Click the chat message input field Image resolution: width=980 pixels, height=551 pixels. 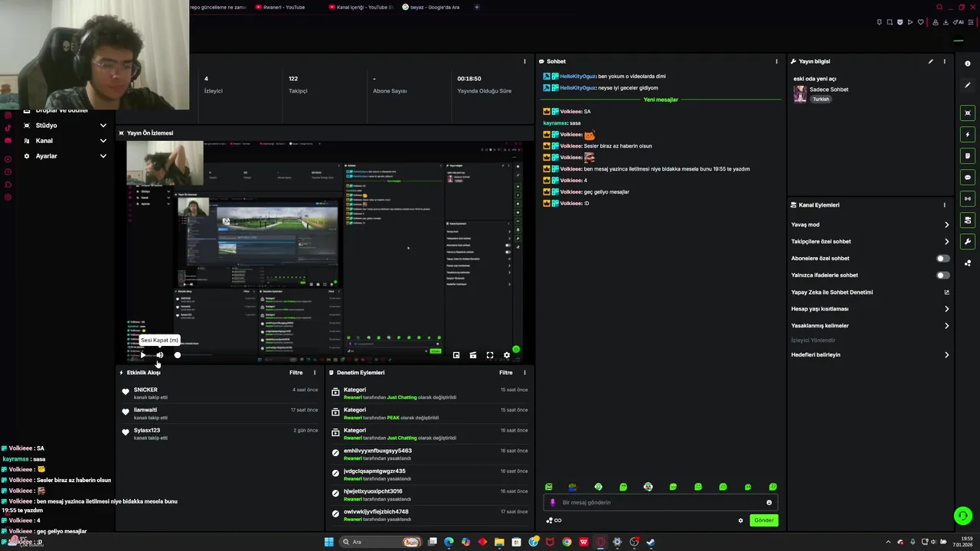[x=660, y=503]
